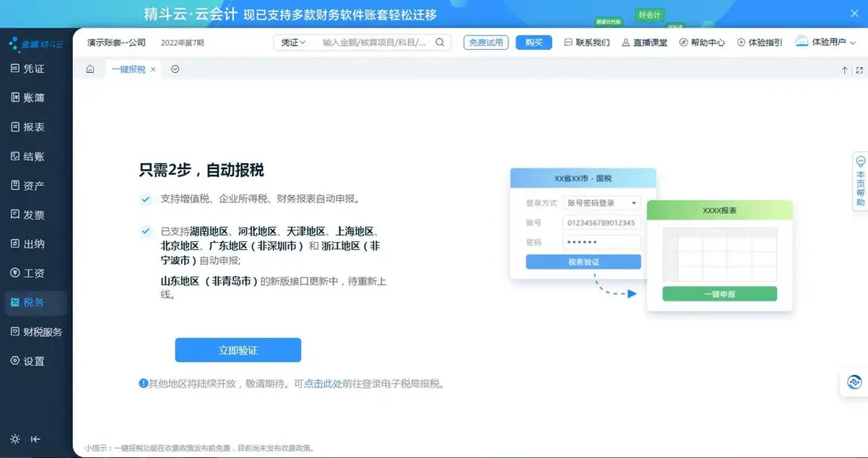
Task: Open 体验指引 experience guide
Action: (x=760, y=43)
